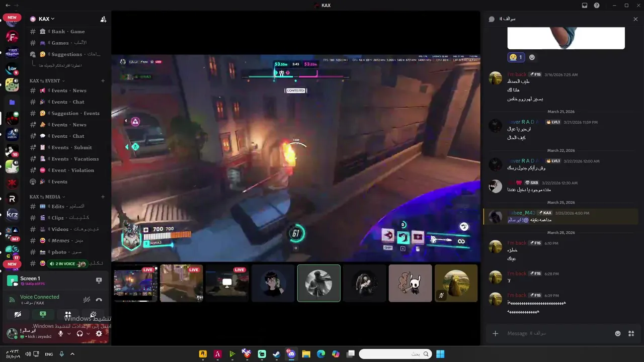Open the soundboard icon
The height and width of the screenshot is (362, 644).
coord(93,314)
